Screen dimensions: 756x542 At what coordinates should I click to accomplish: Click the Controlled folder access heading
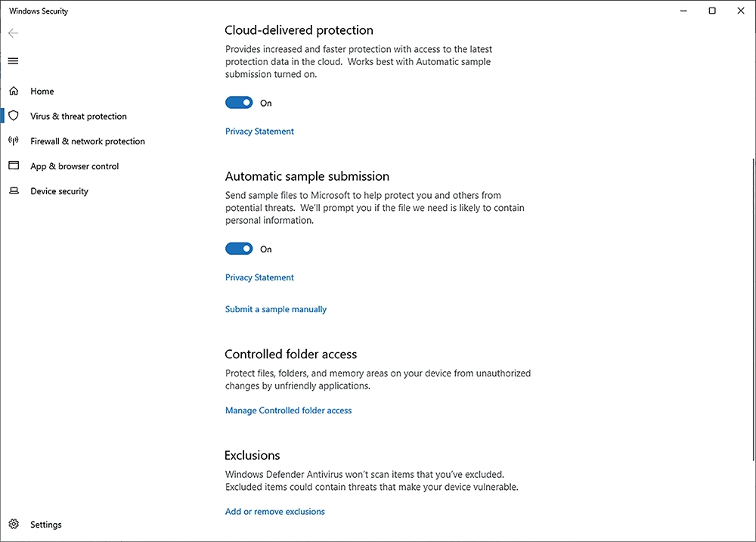click(291, 355)
